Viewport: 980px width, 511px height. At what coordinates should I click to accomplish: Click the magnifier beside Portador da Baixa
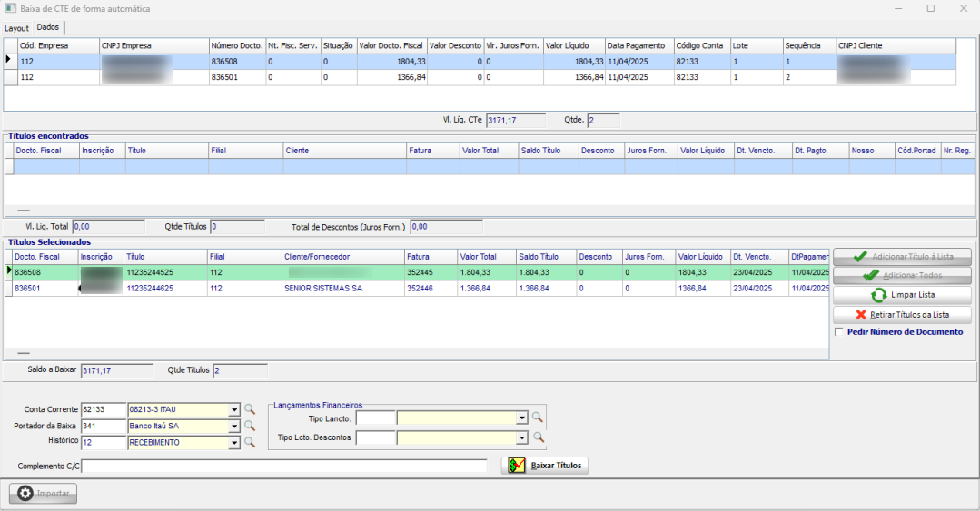click(250, 426)
